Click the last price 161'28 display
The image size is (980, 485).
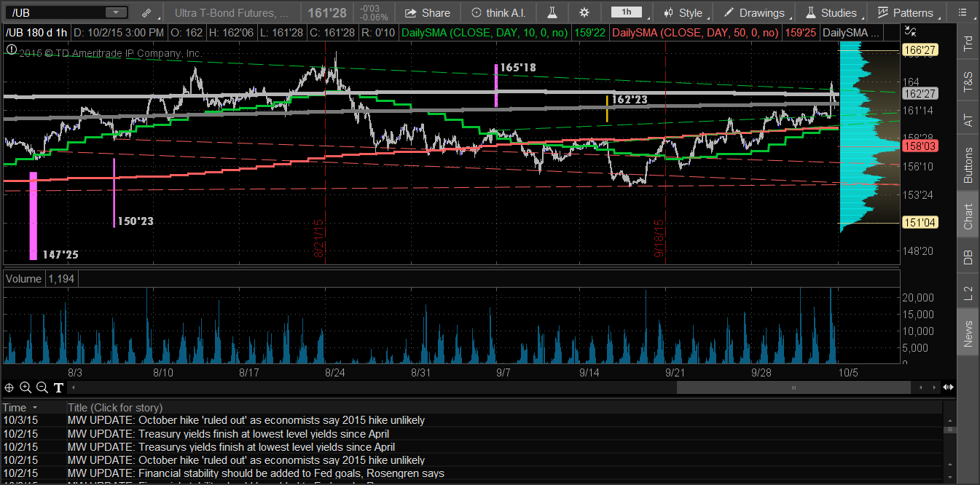326,13
